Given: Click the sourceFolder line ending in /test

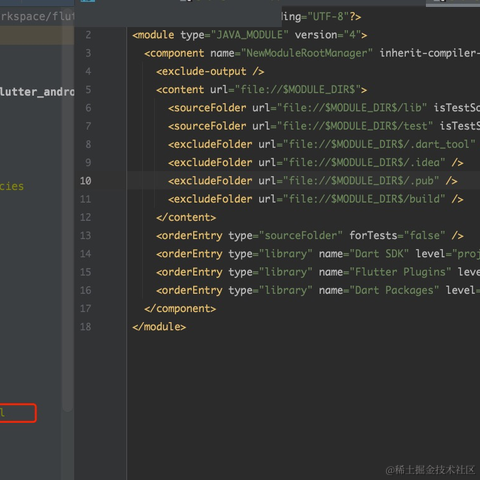Looking at the screenshot, I should [324, 126].
